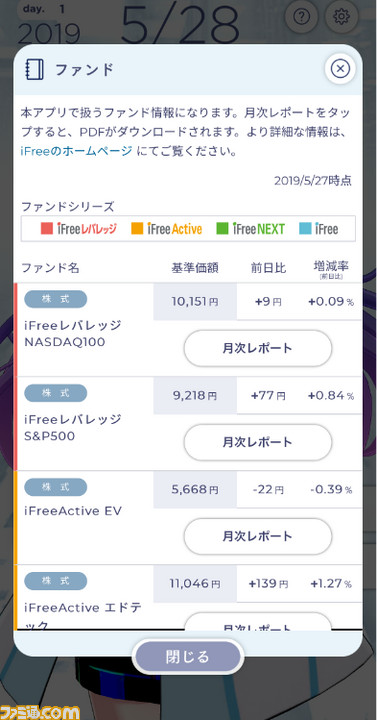Click 株式 tag on iFreeActive EV

(56, 487)
